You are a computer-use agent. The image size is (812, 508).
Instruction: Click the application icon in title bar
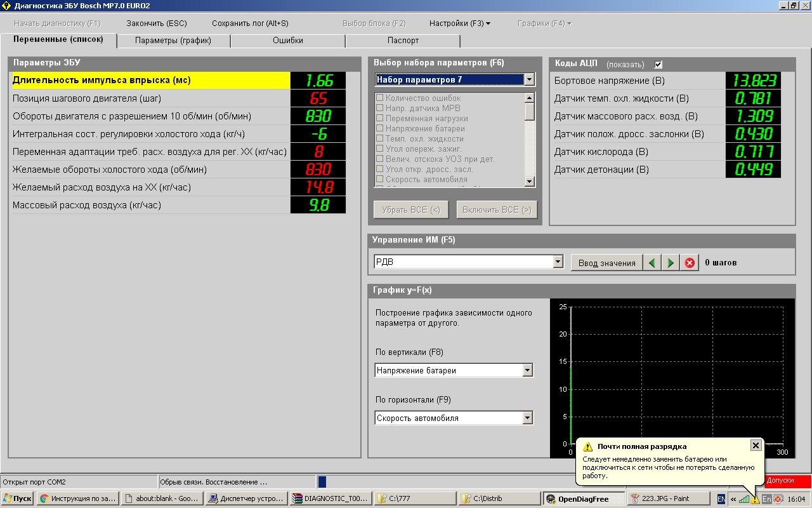pos(6,6)
